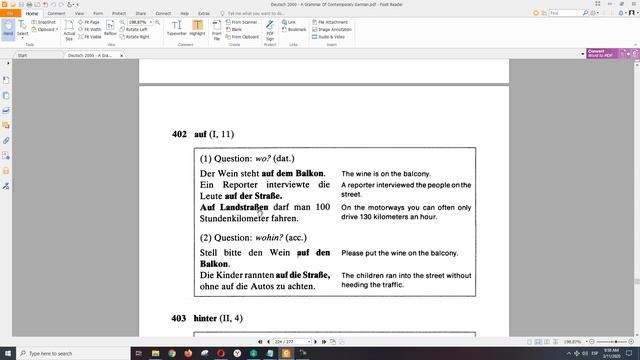This screenshot has height=360, width=640.
Task: Select the Highlight tool
Action: 197,28
